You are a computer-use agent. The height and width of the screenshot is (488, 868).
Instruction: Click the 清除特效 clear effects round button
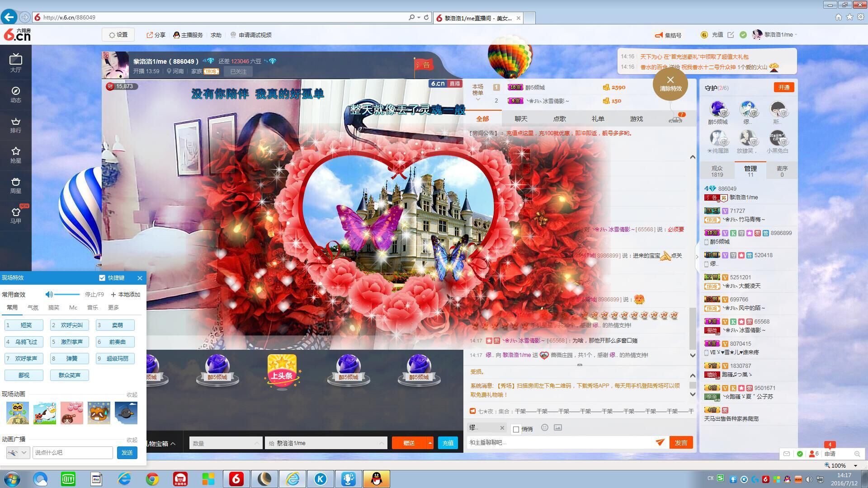670,84
